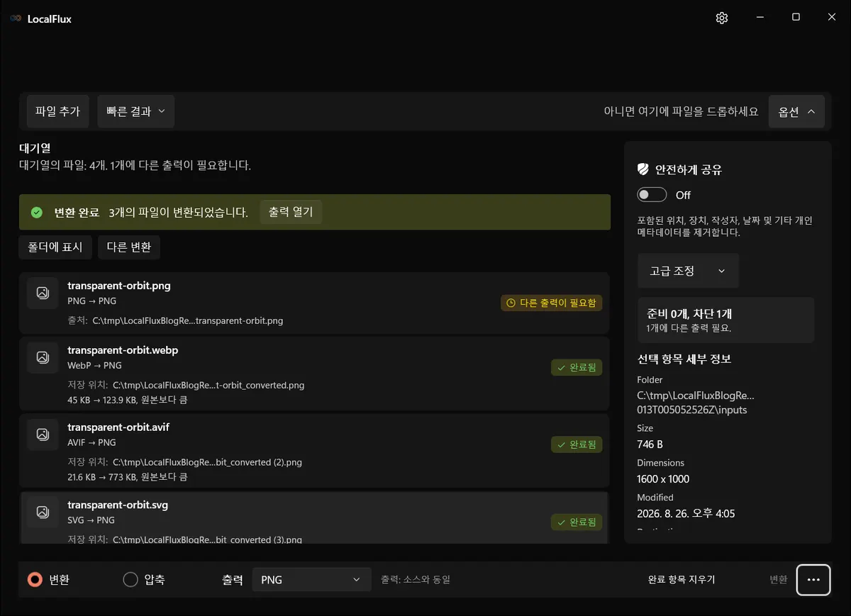
Task: Click the modified date 2026. 8. 26. 오후 4:05
Action: pyautogui.click(x=686, y=514)
